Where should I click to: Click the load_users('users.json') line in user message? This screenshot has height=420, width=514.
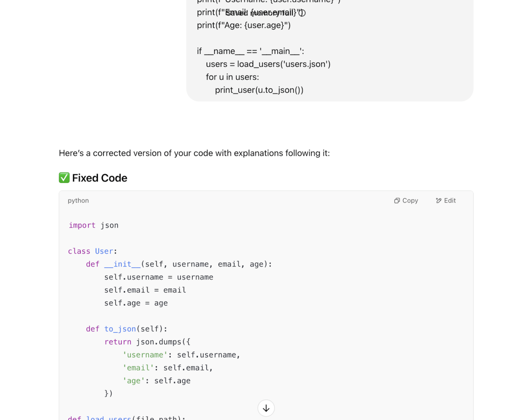(x=268, y=64)
